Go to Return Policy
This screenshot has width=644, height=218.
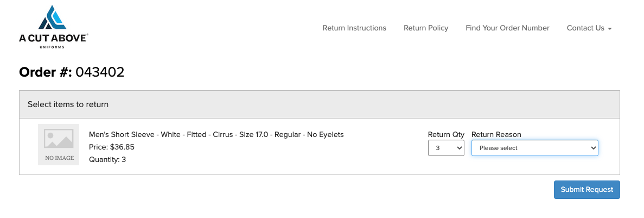pos(426,28)
